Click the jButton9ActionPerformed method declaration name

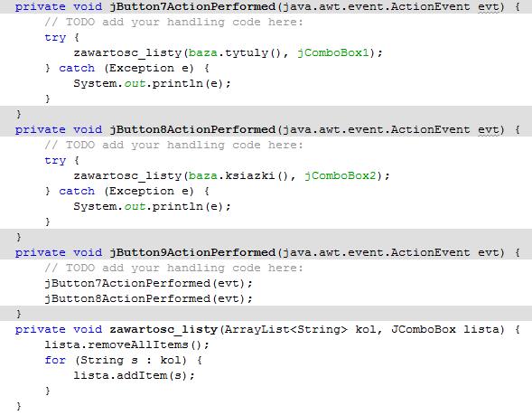[192, 252]
